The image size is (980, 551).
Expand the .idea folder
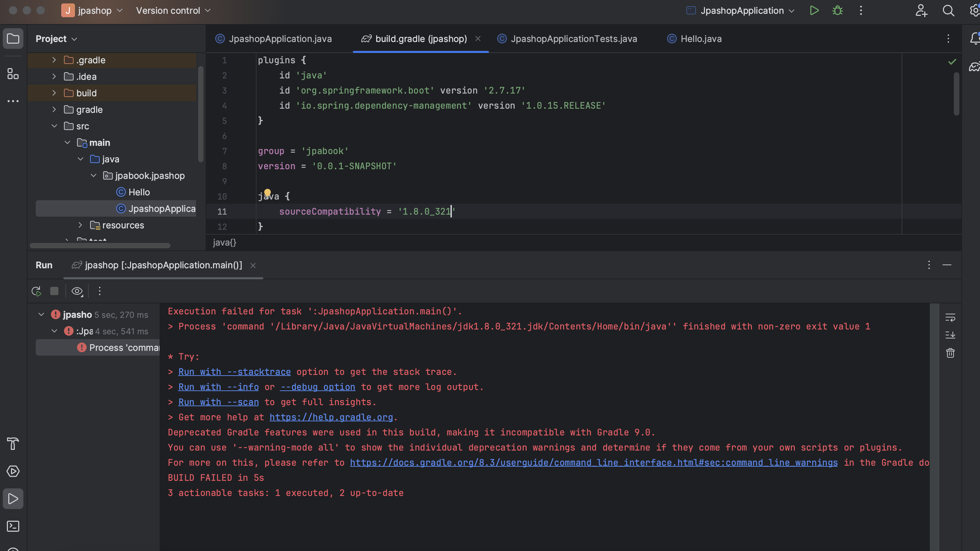click(x=54, y=76)
